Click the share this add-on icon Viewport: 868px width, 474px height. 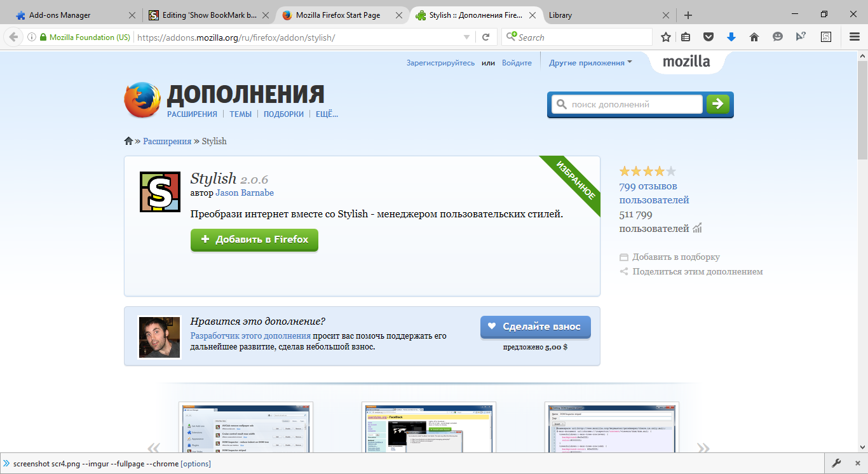pos(623,271)
